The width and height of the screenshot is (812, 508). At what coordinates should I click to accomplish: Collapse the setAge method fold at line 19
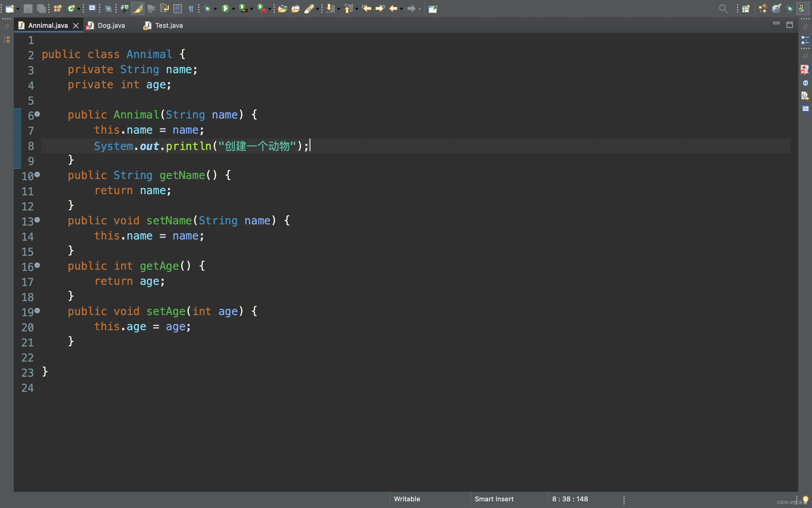point(37,311)
